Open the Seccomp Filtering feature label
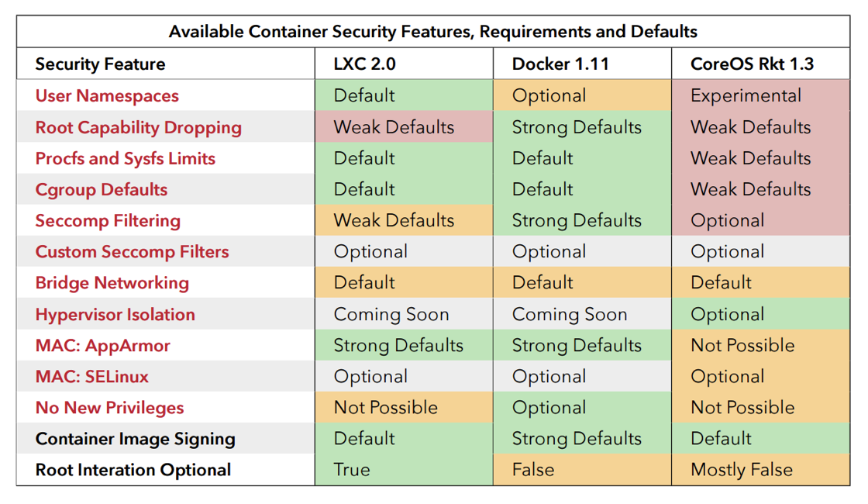 tap(108, 220)
